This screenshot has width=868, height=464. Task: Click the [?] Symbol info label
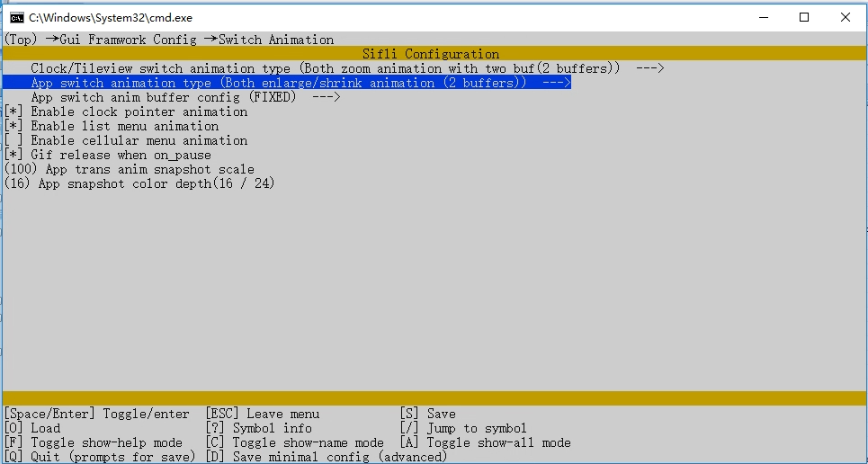point(258,429)
